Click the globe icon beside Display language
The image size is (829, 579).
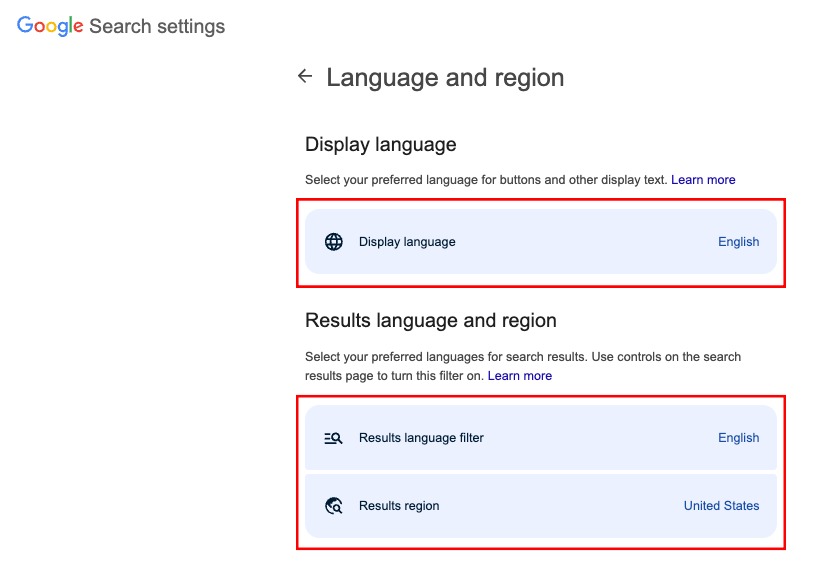(334, 242)
